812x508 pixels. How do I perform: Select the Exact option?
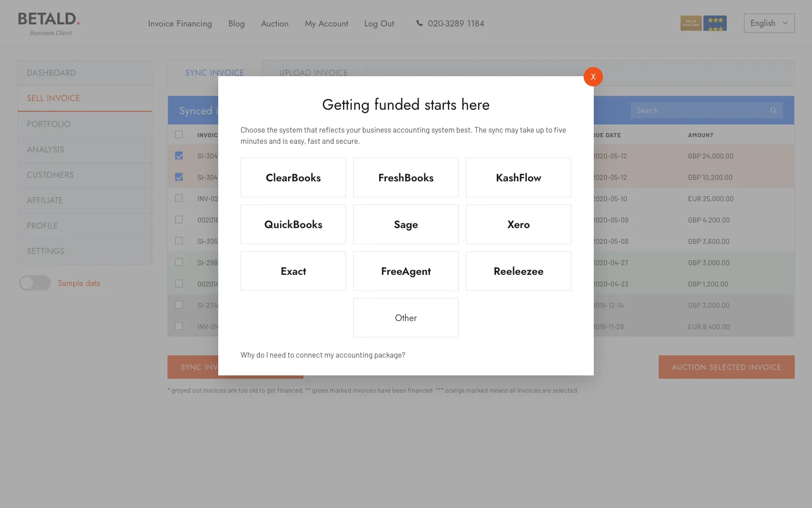click(293, 271)
